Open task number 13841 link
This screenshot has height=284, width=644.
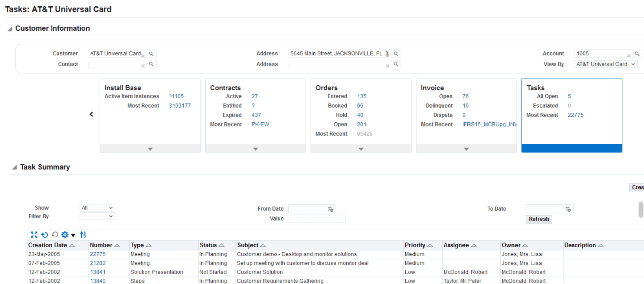coord(98,272)
